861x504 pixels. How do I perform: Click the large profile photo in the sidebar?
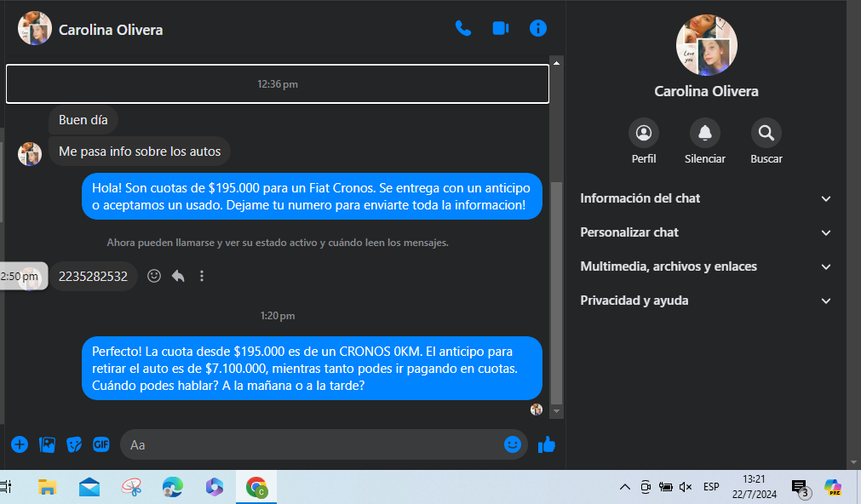706,45
